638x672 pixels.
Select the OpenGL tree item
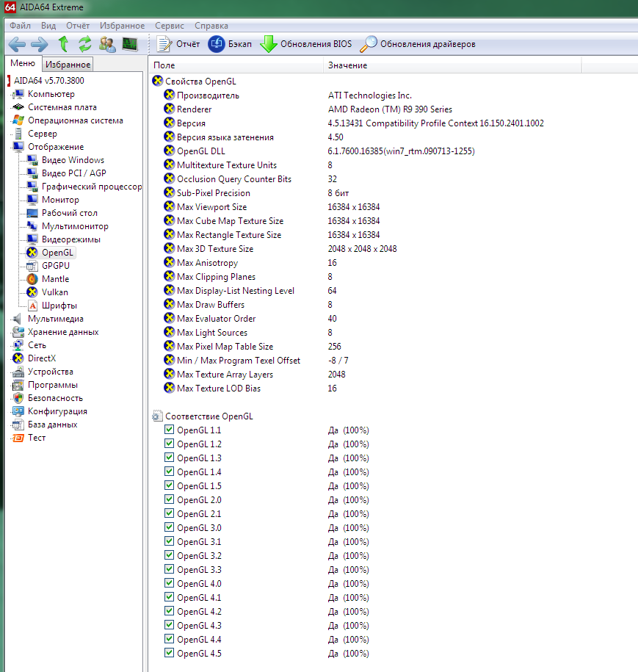(51, 253)
